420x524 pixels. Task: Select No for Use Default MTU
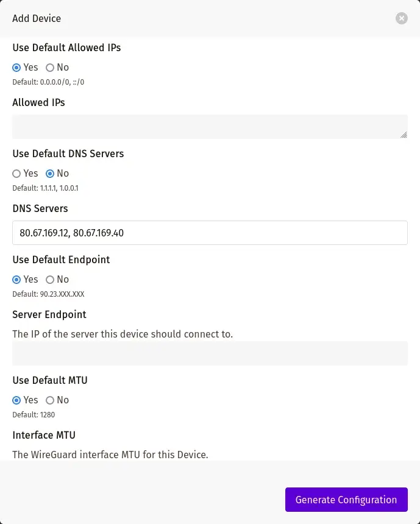50,400
